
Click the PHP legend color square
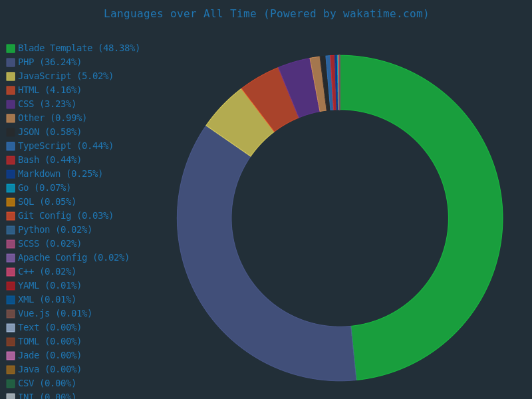[11, 63]
